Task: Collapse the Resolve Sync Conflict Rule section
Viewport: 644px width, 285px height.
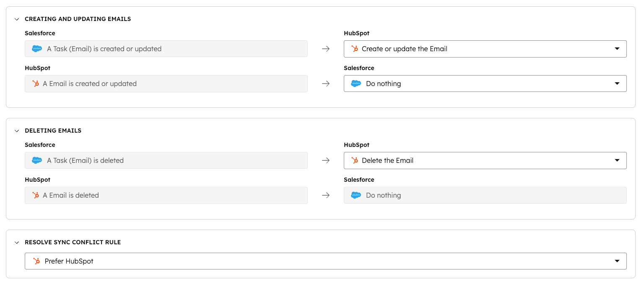Action: pyautogui.click(x=17, y=242)
